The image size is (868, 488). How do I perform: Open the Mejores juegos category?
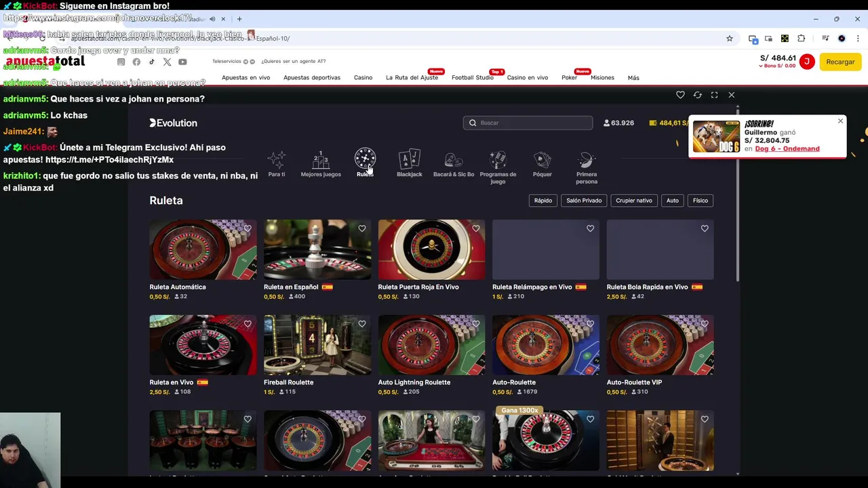click(x=321, y=163)
